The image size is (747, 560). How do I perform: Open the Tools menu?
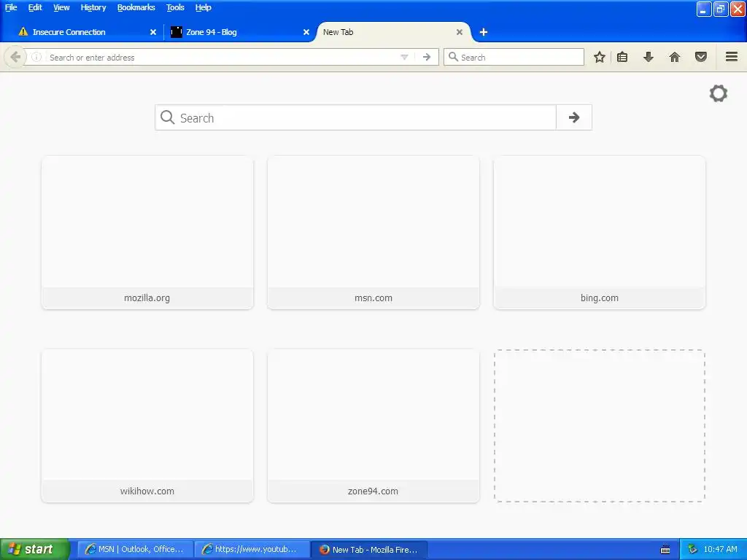pyautogui.click(x=175, y=7)
